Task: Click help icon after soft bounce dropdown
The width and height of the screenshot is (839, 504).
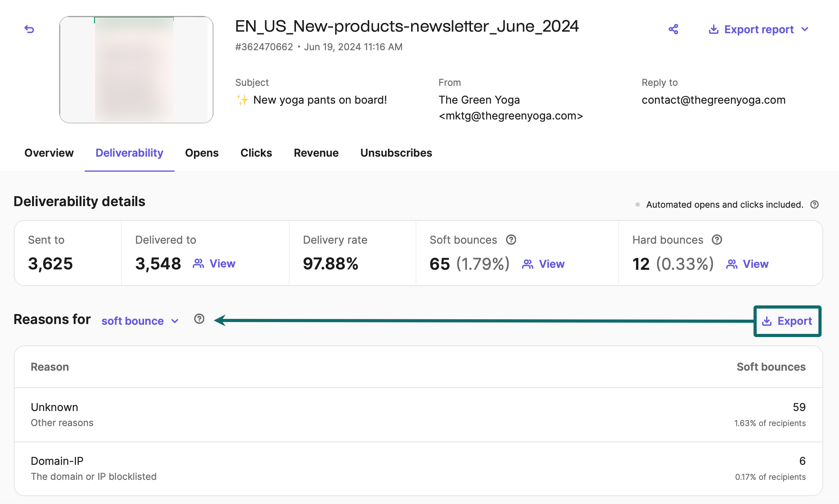Action: (x=199, y=319)
